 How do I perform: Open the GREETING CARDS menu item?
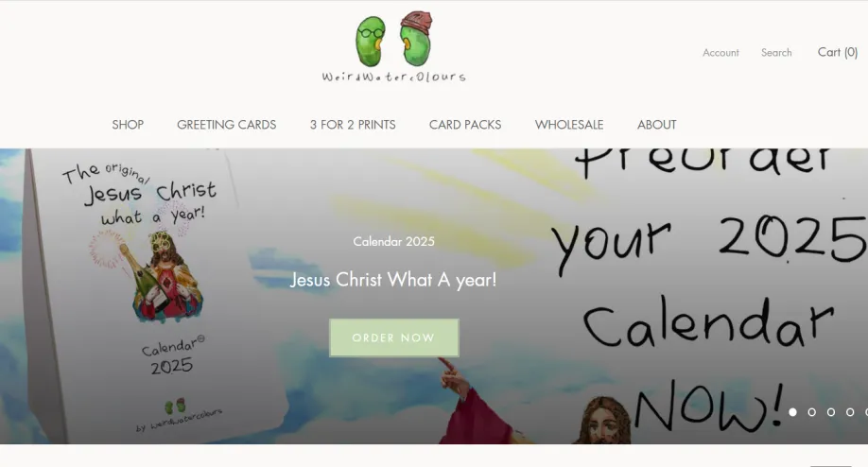click(x=226, y=125)
